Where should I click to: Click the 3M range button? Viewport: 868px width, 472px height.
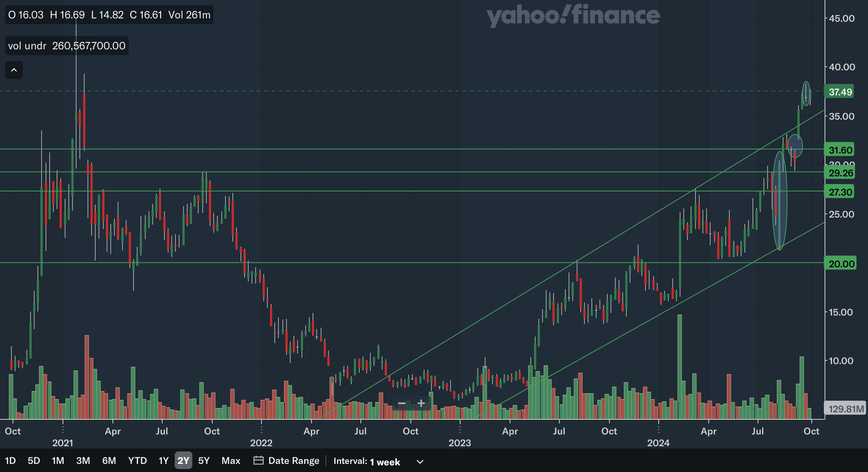coord(83,461)
